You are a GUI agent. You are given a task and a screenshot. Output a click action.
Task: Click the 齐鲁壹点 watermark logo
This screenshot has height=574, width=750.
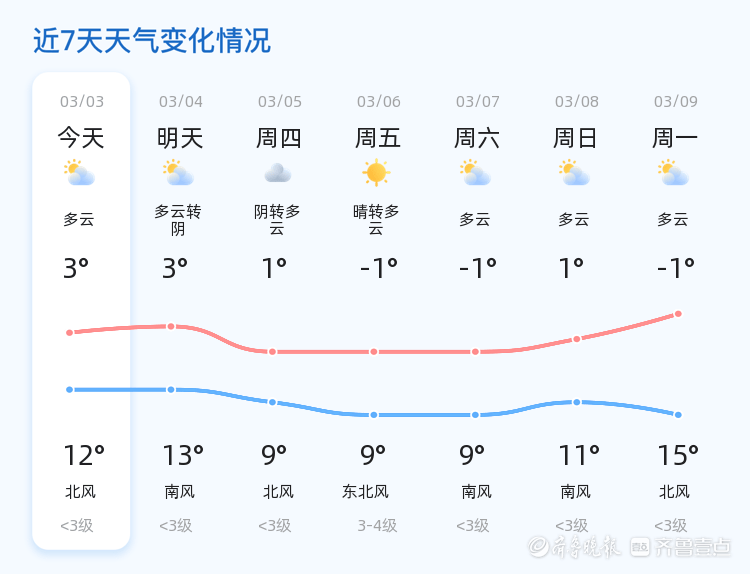tap(682, 546)
